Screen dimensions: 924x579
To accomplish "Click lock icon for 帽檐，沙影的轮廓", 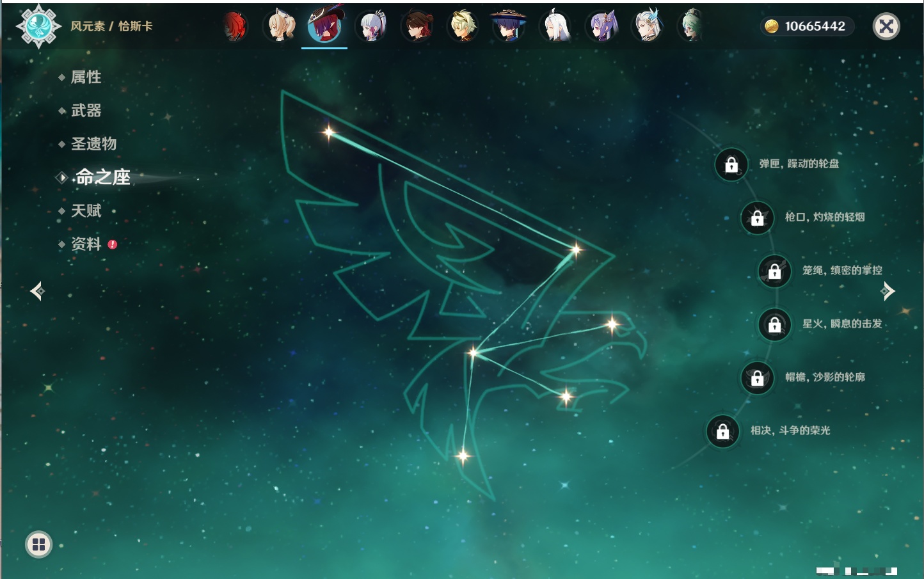I will [x=758, y=378].
